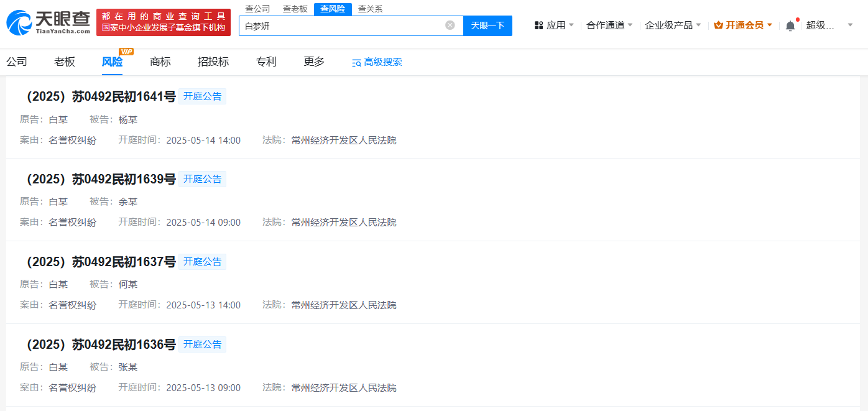Select the 查风险 search tab
868x411 pixels.
(x=333, y=9)
